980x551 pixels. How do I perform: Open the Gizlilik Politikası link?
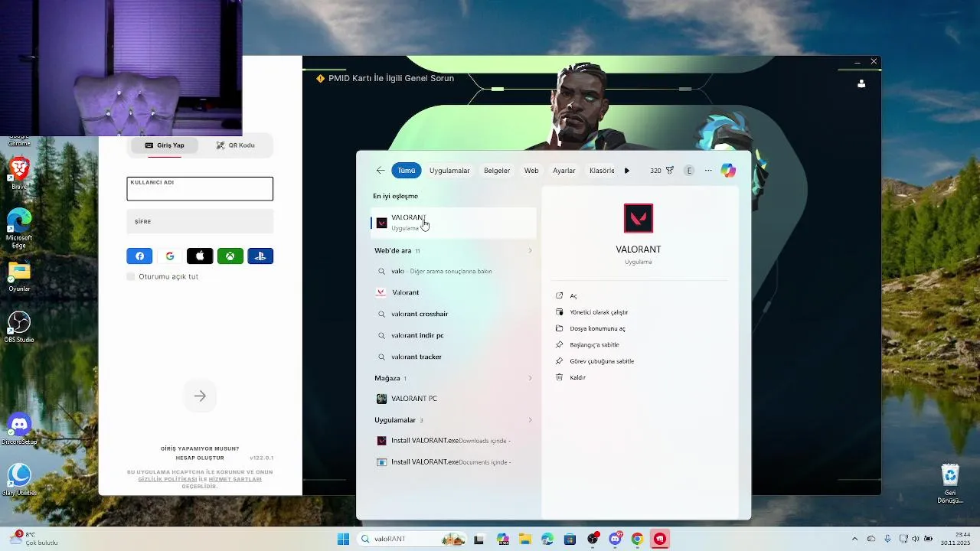(168, 479)
